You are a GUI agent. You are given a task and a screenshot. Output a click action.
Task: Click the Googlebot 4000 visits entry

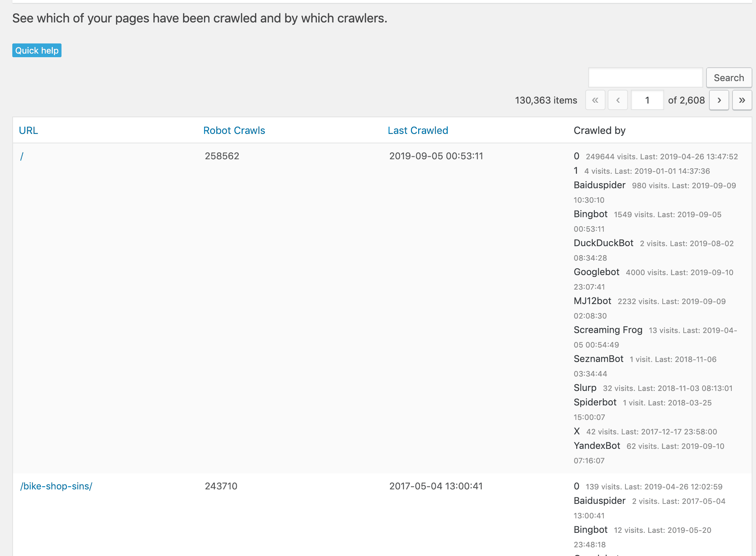pyautogui.click(x=654, y=279)
